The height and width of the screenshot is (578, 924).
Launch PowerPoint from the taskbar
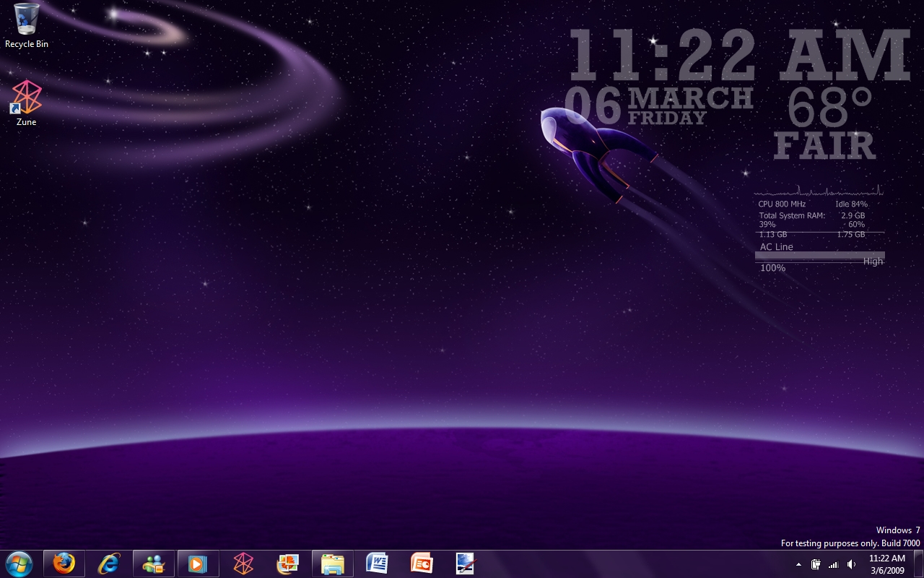[422, 564]
